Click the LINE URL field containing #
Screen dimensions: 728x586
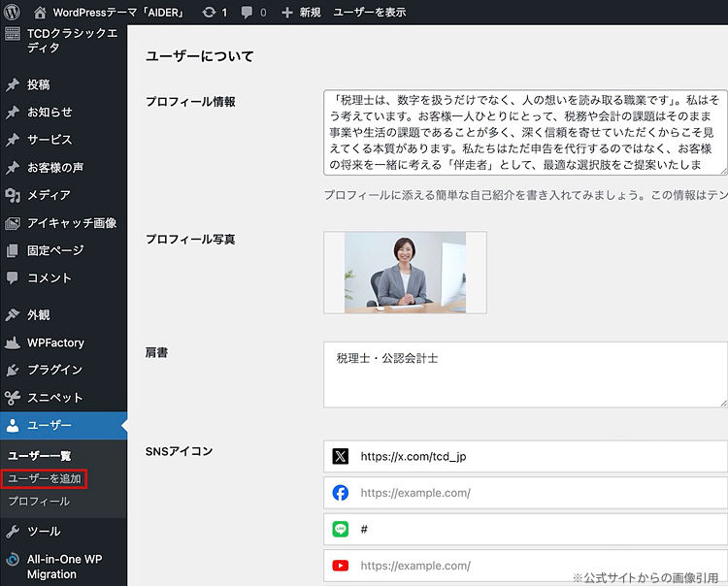point(525,529)
